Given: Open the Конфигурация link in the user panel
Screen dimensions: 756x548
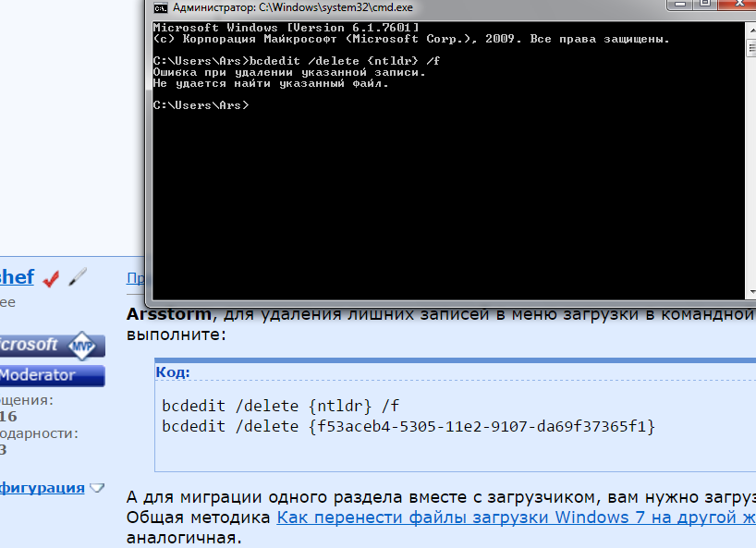Looking at the screenshot, I should pos(42,487).
